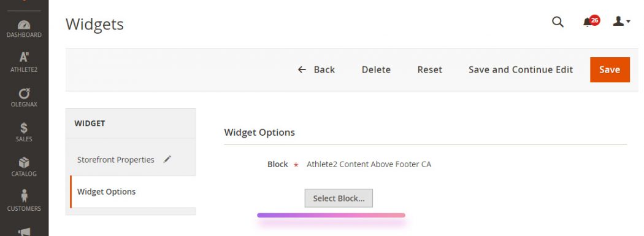Open the Catalog box icon
This screenshot has width=644, height=236.
(x=24, y=163)
